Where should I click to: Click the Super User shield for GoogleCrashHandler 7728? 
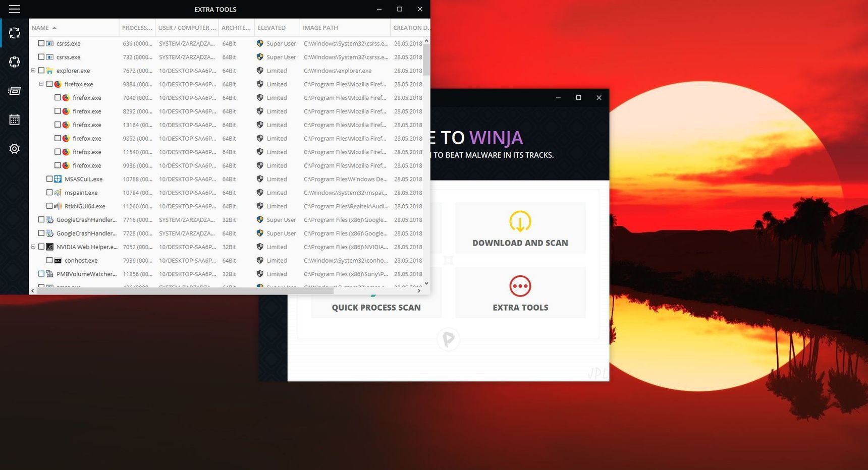coord(260,233)
